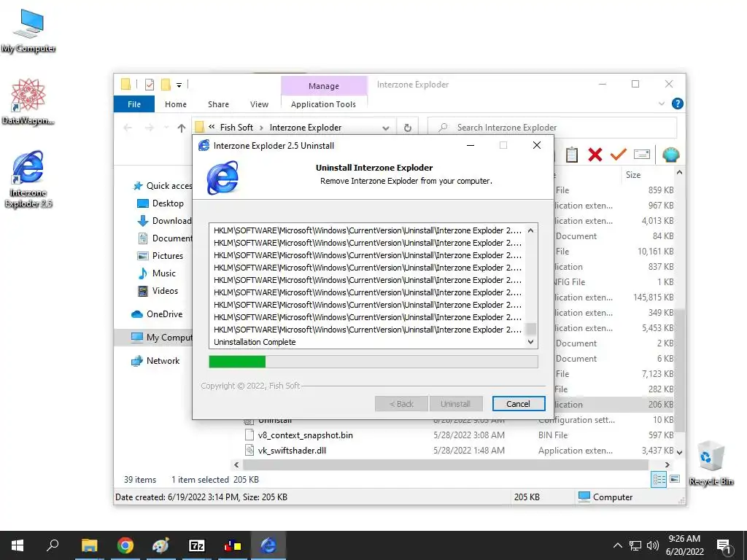Viewport: 747px width, 560px height.
Task: Click the Refresh button beside address bar
Action: click(x=407, y=128)
